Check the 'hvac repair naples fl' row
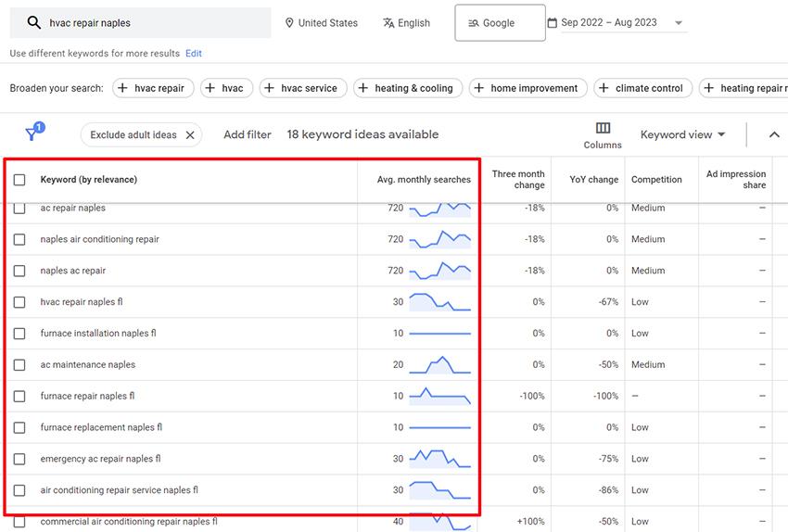Image resolution: width=788 pixels, height=532 pixels. [x=19, y=302]
